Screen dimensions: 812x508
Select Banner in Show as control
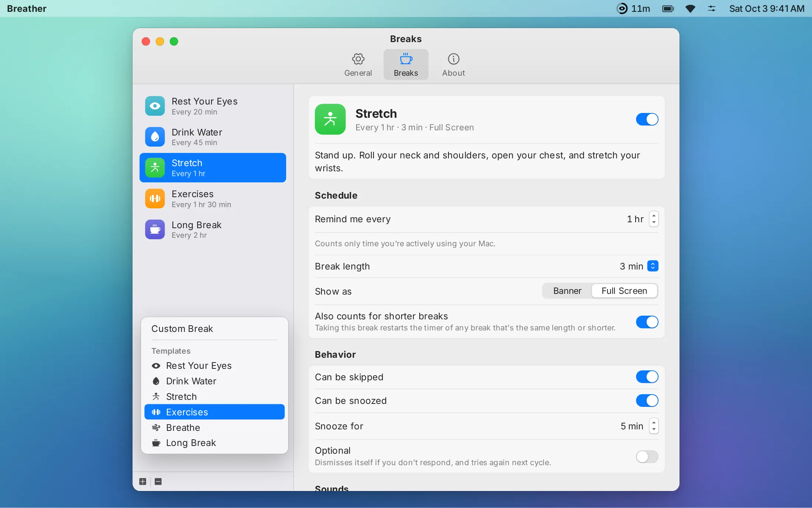567,291
